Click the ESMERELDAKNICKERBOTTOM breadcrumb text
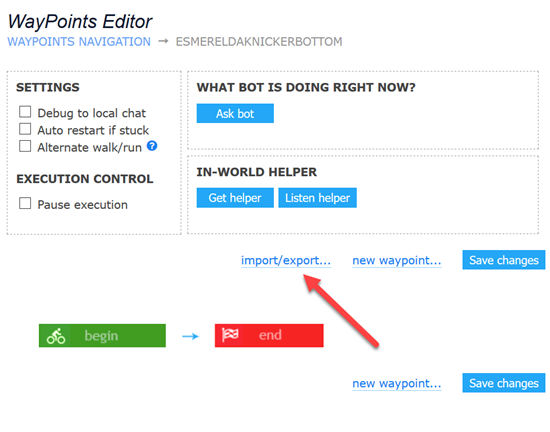Image resolution: width=550 pixels, height=432 pixels. 259,42
